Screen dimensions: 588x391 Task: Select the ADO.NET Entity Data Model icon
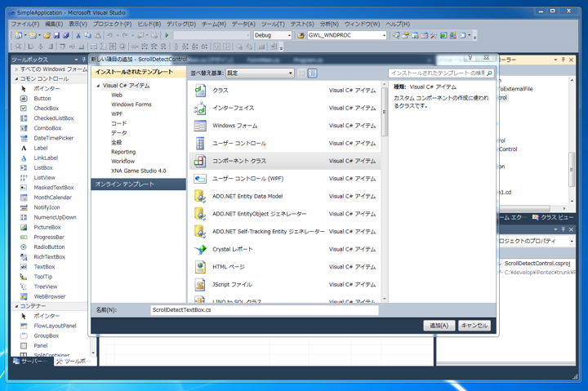(x=200, y=196)
